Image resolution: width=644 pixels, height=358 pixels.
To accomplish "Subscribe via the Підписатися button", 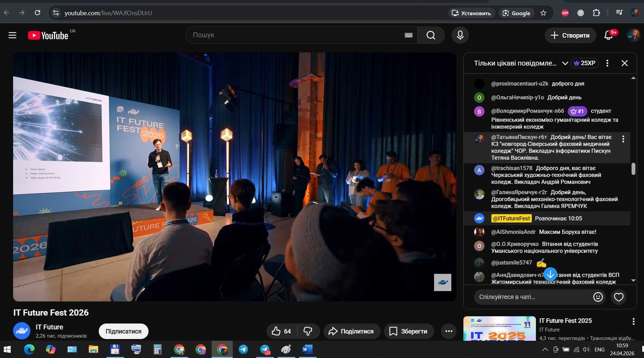I will coord(123,331).
